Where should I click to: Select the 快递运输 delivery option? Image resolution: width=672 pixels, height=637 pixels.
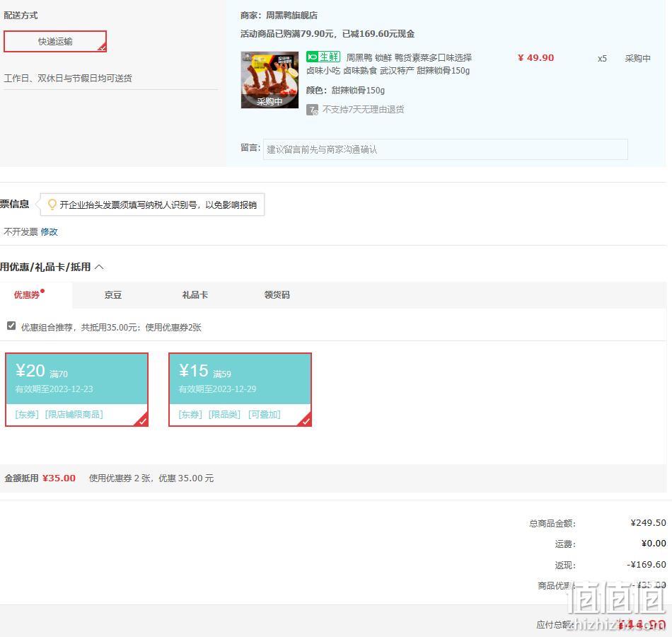click(x=55, y=41)
